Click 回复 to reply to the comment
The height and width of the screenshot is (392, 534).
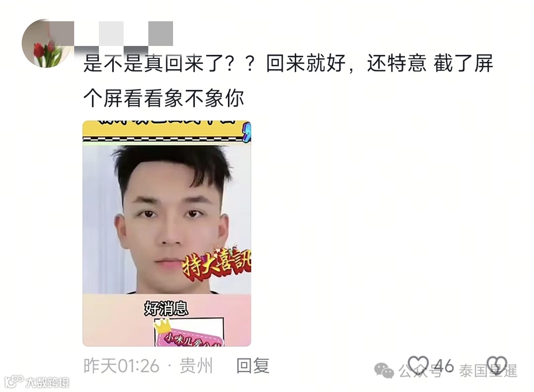[x=253, y=366]
